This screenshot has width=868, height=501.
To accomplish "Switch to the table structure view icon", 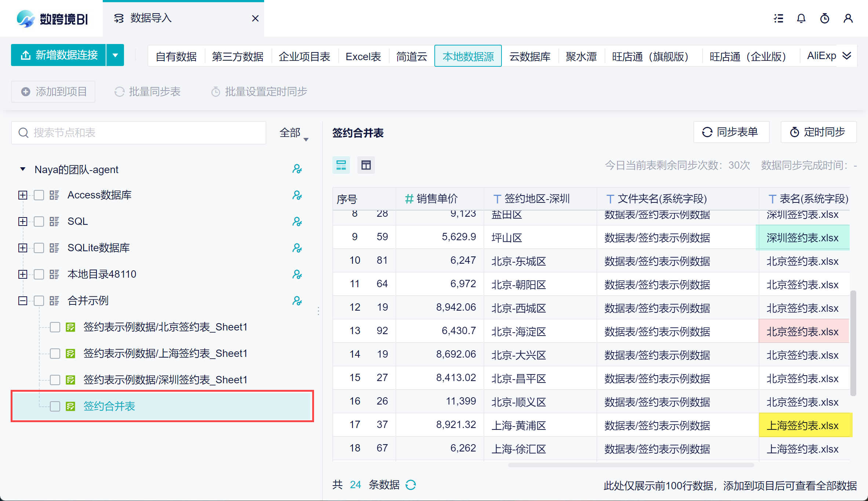I will point(366,165).
